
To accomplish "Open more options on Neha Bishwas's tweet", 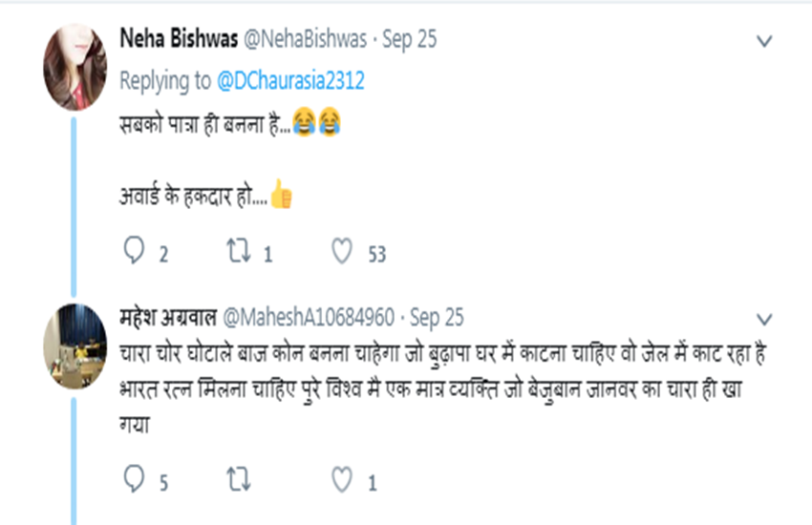I will [x=764, y=41].
